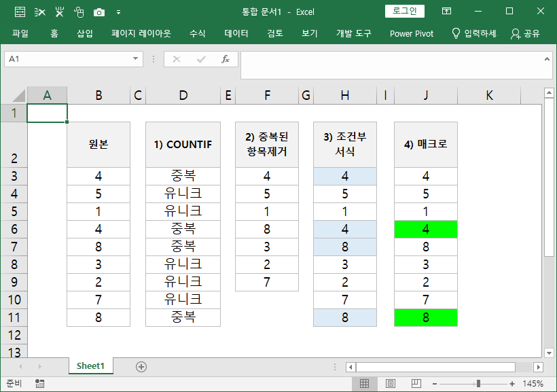
Task: Select column D header
Action: click(x=183, y=95)
